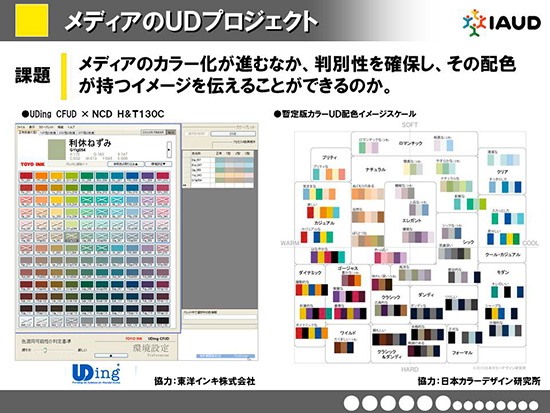The width and height of the screenshot is (550, 413).
Task: Click the フォーマル label in the image scale
Action: (x=462, y=352)
